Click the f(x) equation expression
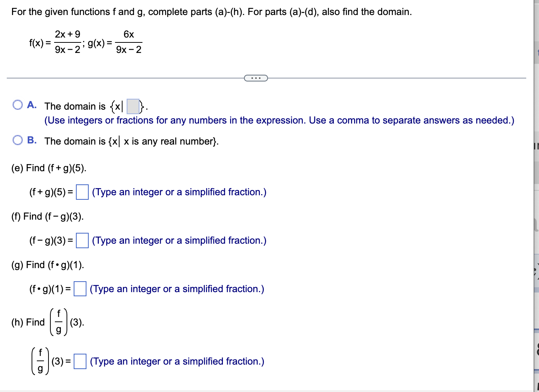 point(55,42)
